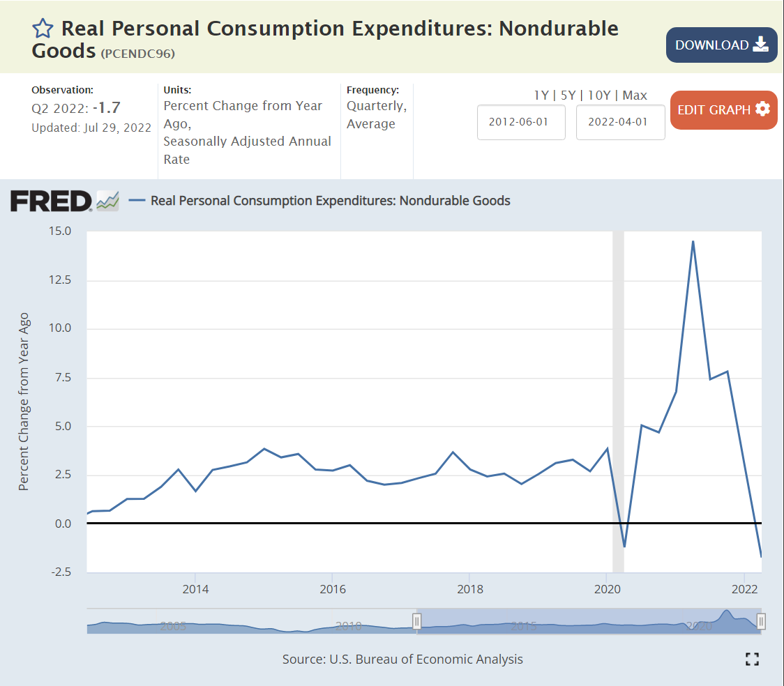Click the 2021 peak point on chart

(x=693, y=241)
